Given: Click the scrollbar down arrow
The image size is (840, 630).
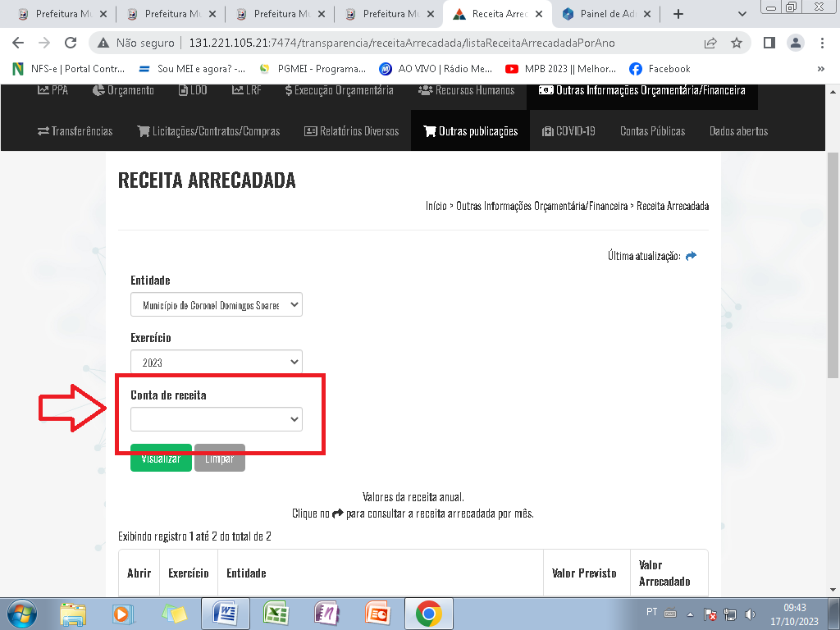Looking at the screenshot, I should (x=833, y=590).
